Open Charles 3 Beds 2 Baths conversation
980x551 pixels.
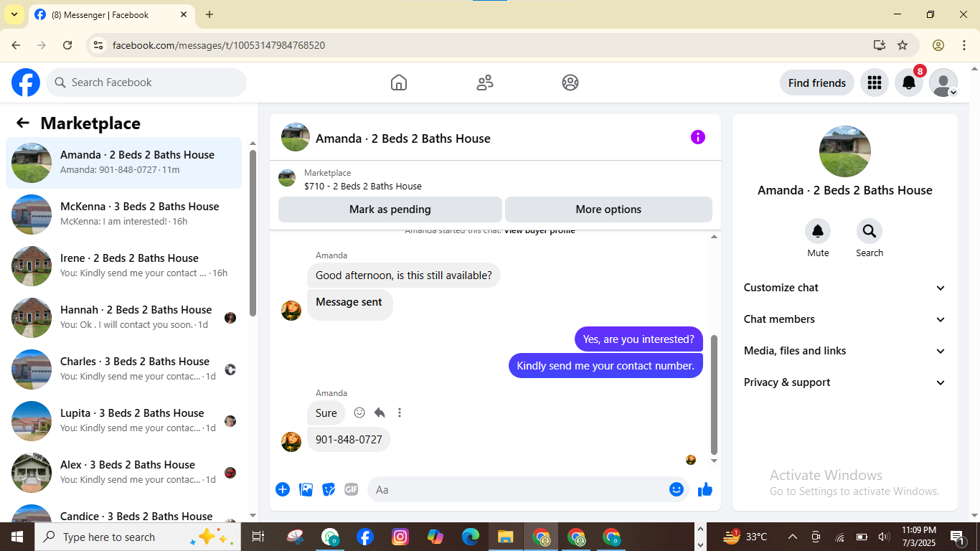(x=124, y=369)
